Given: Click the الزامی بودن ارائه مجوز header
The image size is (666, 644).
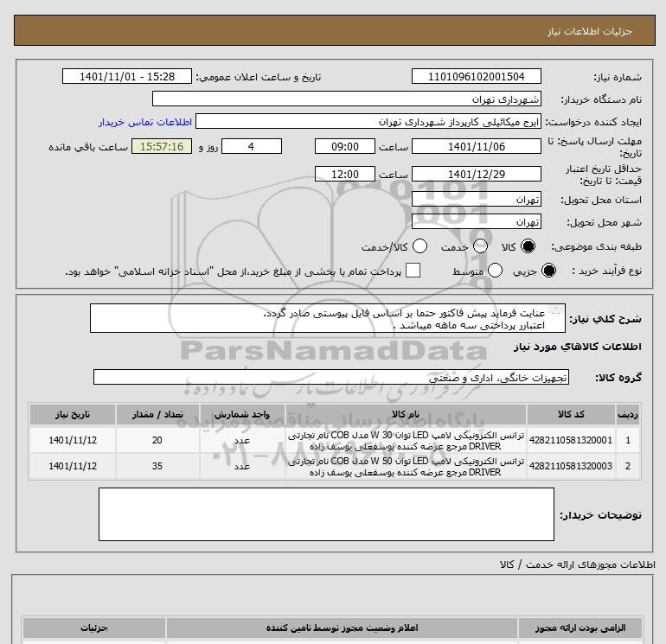Looking at the screenshot, I should coord(580,628).
